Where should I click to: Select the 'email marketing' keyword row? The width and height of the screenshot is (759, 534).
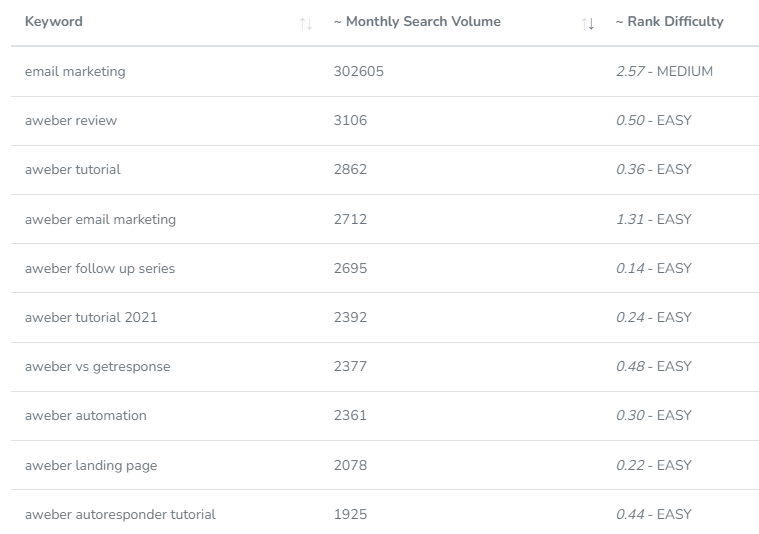(385, 71)
